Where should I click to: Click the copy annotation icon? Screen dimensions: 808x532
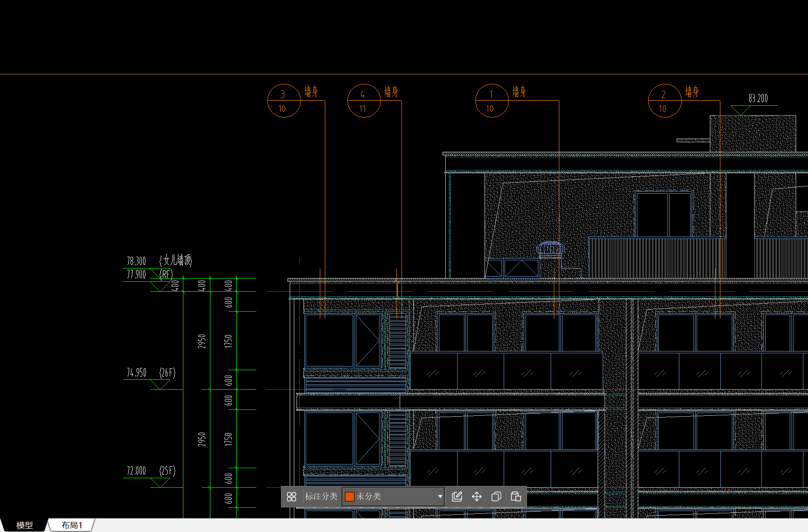(496, 496)
